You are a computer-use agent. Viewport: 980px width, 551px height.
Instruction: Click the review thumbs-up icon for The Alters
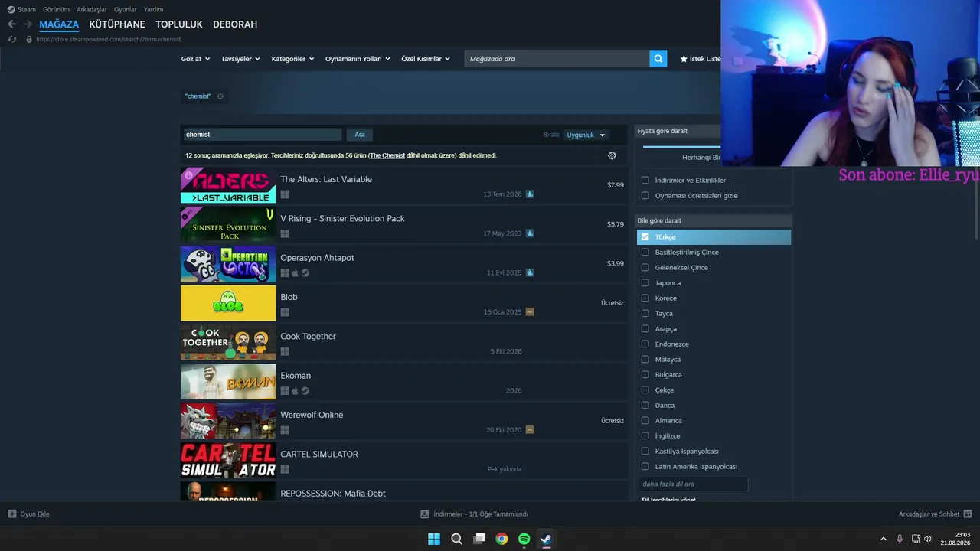[x=530, y=194]
